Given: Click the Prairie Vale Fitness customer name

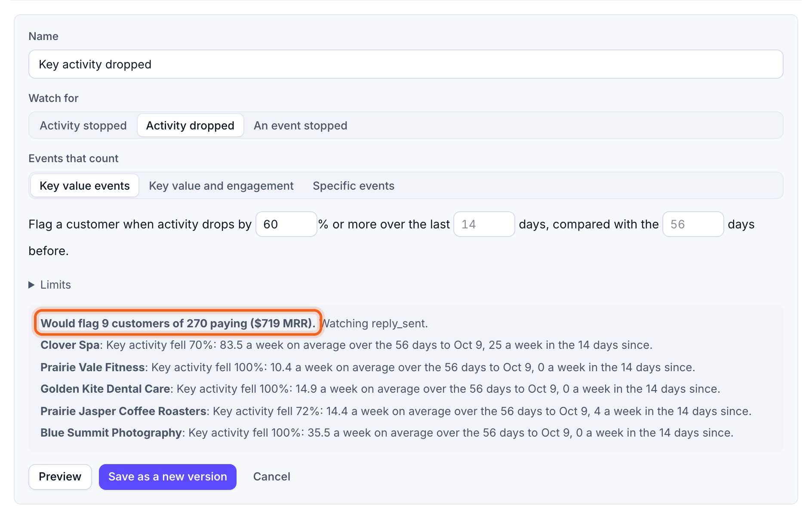Looking at the screenshot, I should (x=92, y=367).
